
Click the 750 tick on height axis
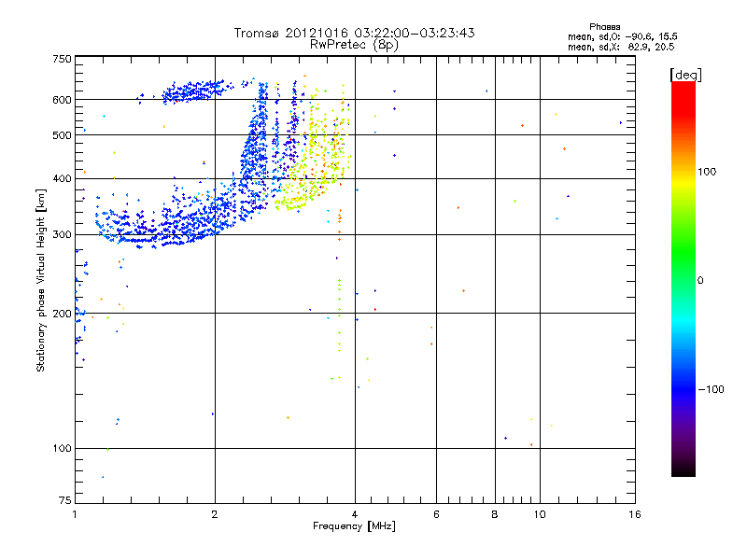tap(62, 59)
